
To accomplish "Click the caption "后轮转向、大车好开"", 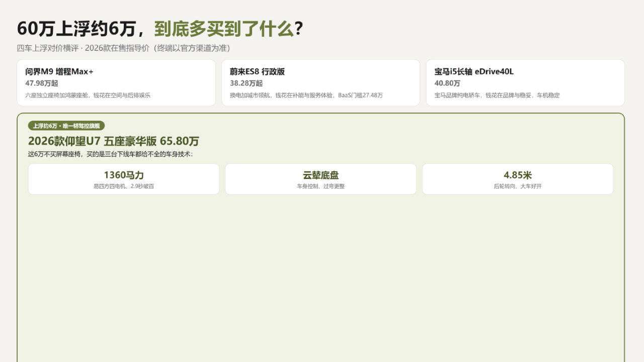I will click(518, 186).
